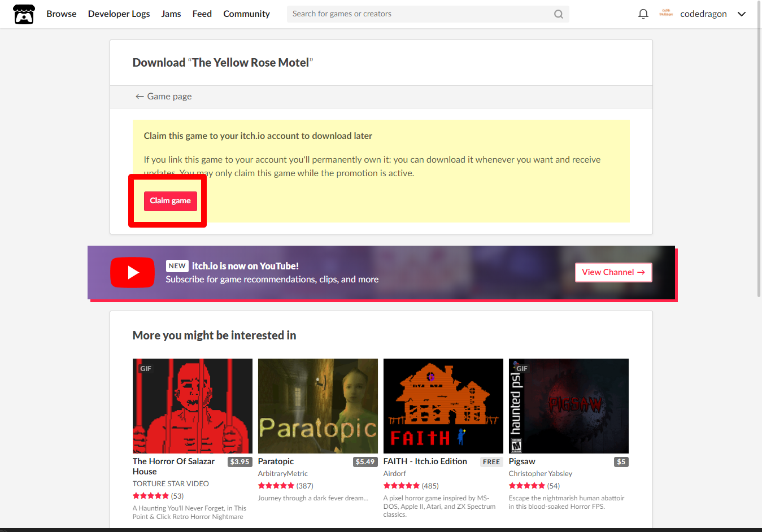The width and height of the screenshot is (762, 532).
Task: Open the Feed page
Action: [x=202, y=14]
